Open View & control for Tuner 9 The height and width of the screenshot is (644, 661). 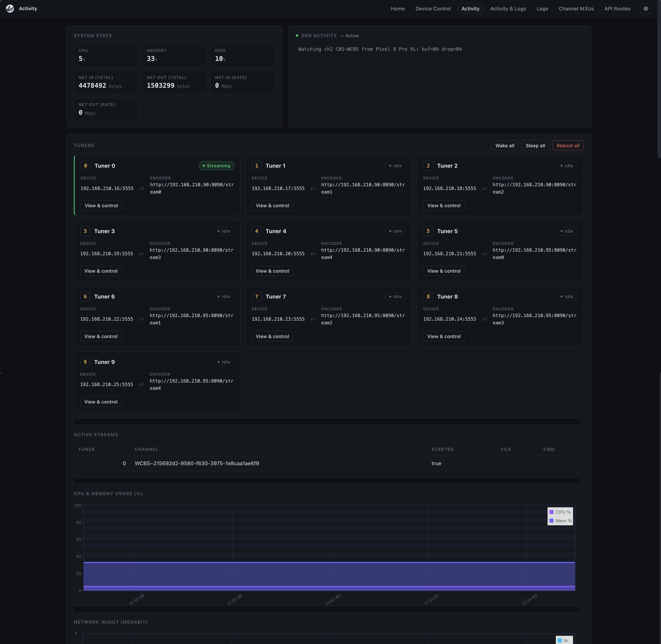point(101,402)
